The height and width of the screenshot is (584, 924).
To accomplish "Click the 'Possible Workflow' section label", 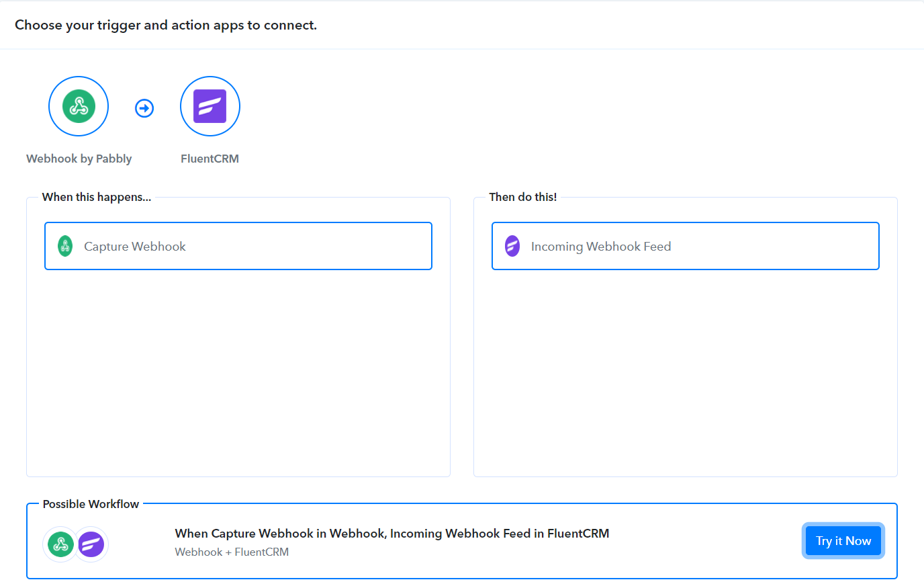I will 91,504.
